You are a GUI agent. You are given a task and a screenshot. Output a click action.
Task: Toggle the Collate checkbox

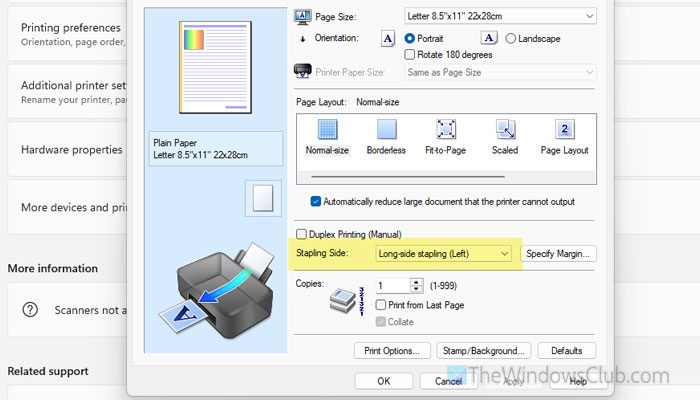(381, 321)
